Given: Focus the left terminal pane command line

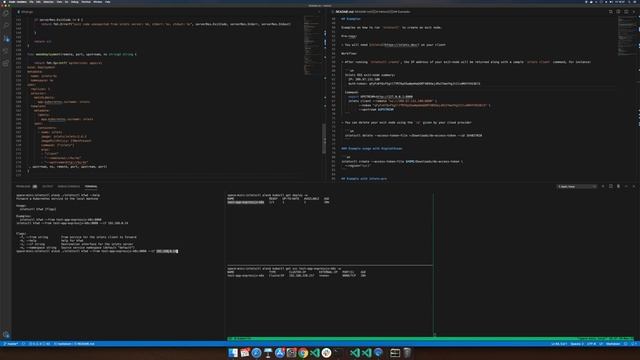Looking at the screenshot, I should click(x=97, y=251).
